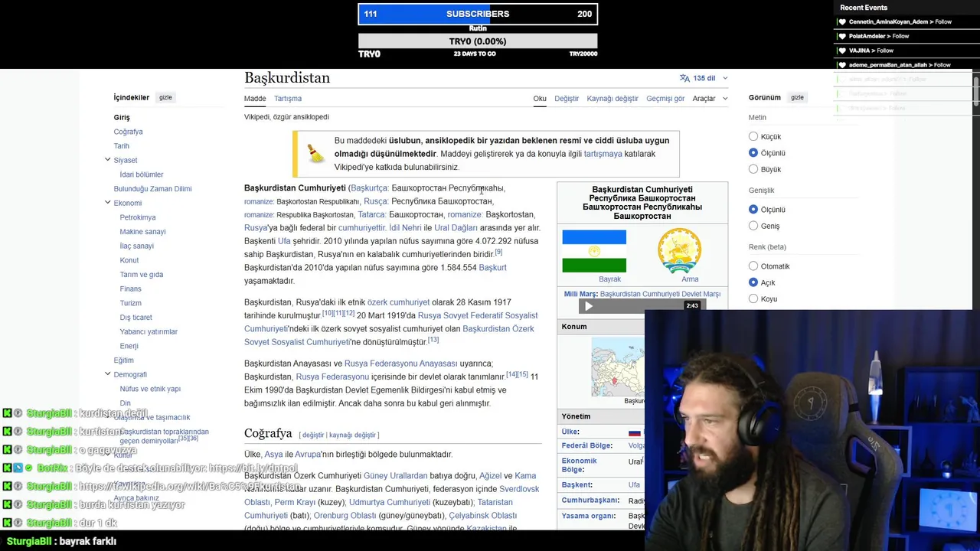The width and height of the screenshot is (980, 551).
Task: Open the location map thumbnail
Action: pyautogui.click(x=618, y=367)
